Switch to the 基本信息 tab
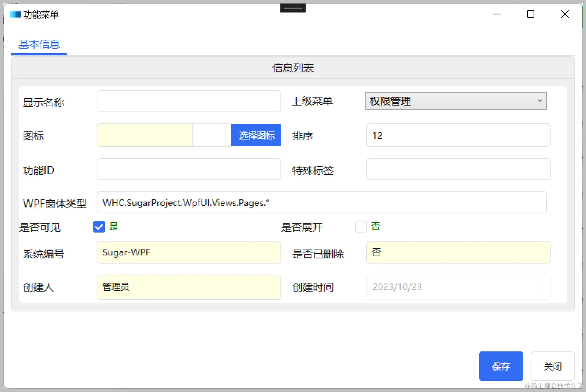586x392 pixels. pos(39,45)
